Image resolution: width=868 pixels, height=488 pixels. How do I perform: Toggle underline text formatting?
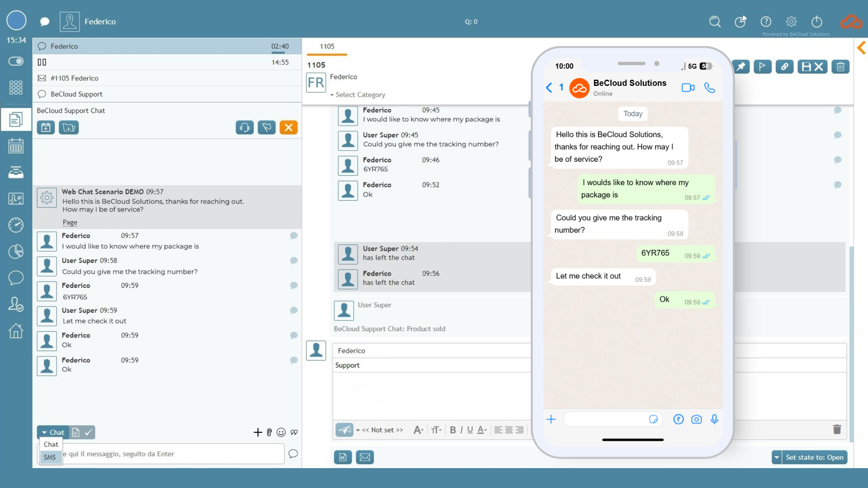coord(470,430)
